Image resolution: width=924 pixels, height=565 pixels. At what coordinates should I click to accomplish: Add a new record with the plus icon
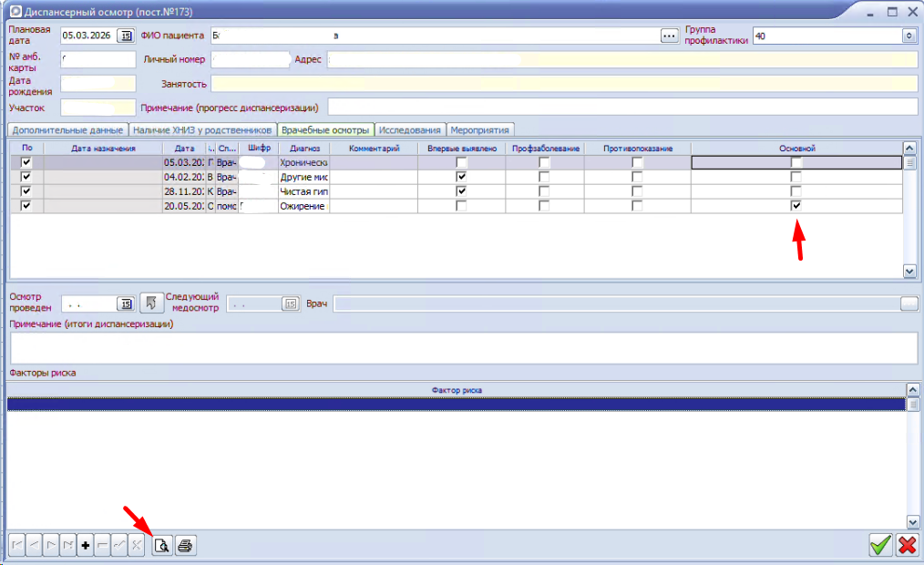click(x=86, y=545)
